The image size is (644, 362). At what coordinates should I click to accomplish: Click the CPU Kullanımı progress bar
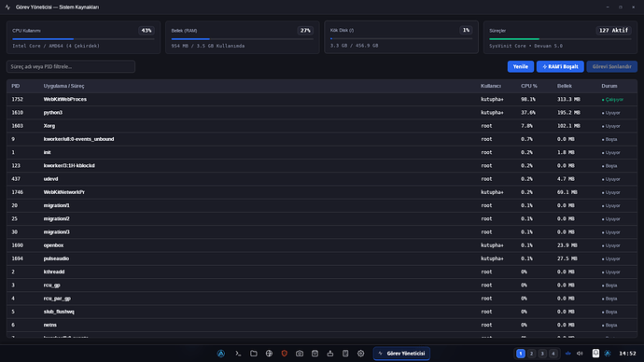pos(83,39)
